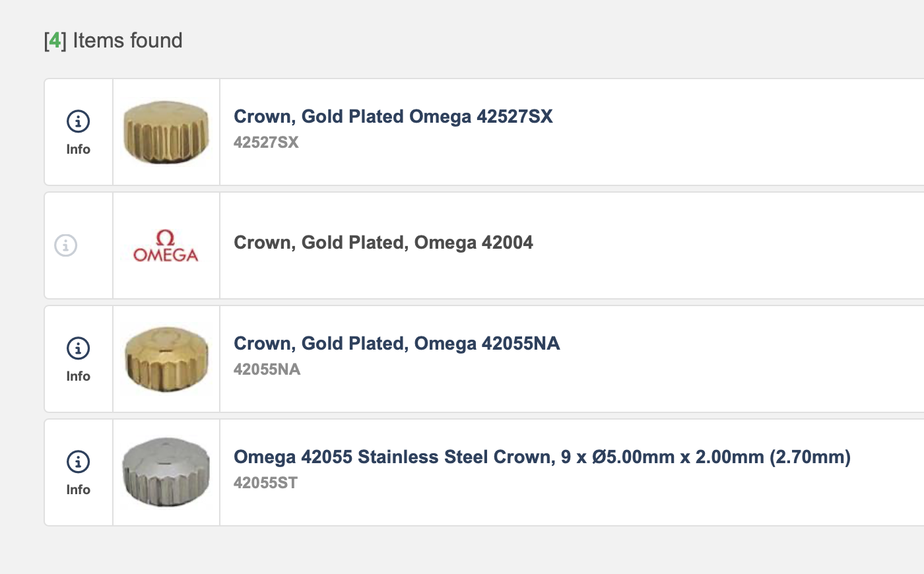The width and height of the screenshot is (924, 574).
Task: Click the 'Info' label under first row icon
Action: coord(78,150)
